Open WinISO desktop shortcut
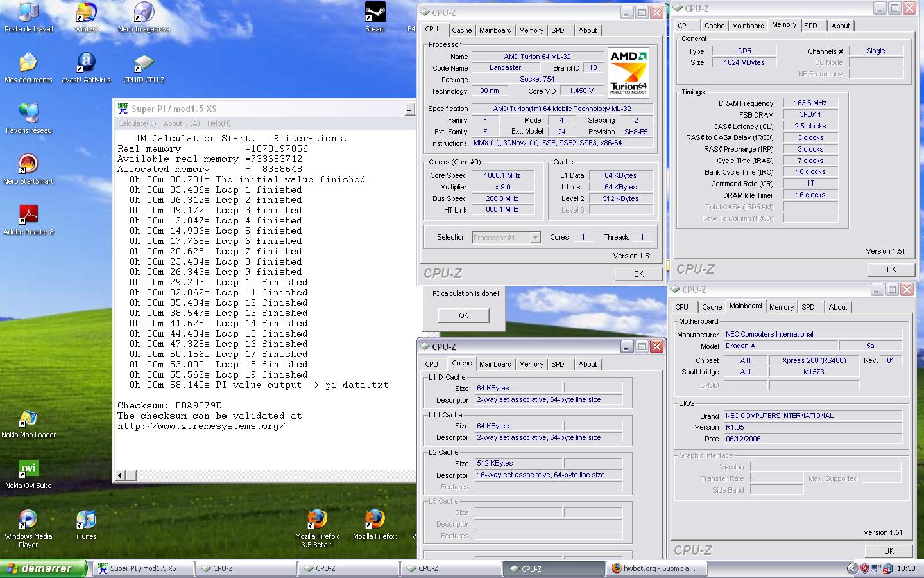The width and height of the screenshot is (924, 578). [x=86, y=17]
